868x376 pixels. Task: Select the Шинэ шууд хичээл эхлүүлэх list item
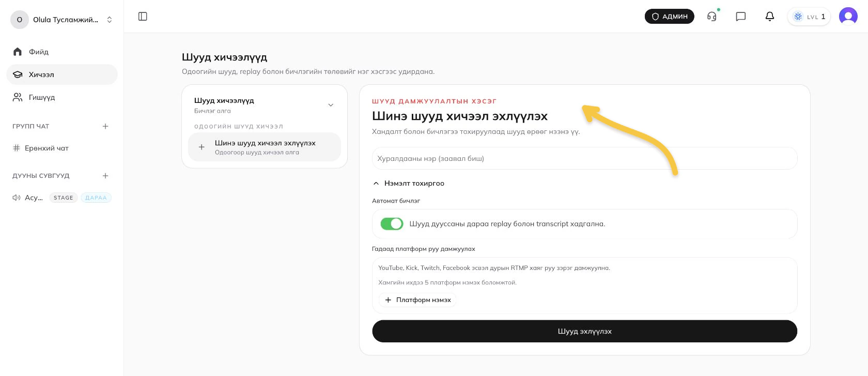coord(265,147)
